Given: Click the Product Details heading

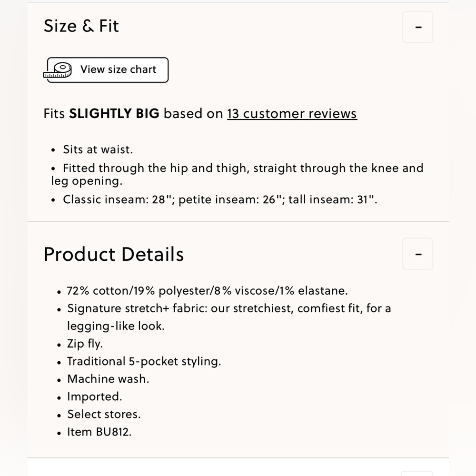Looking at the screenshot, I should click(114, 254).
